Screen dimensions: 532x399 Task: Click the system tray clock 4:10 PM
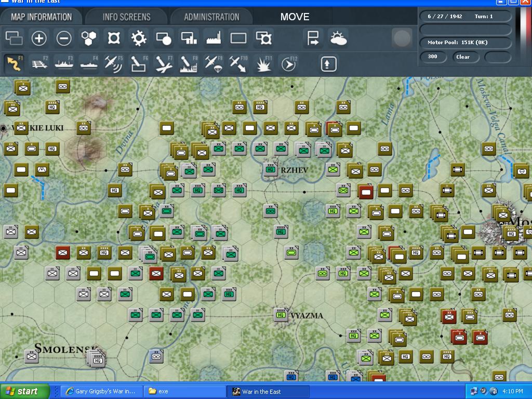coord(513,391)
